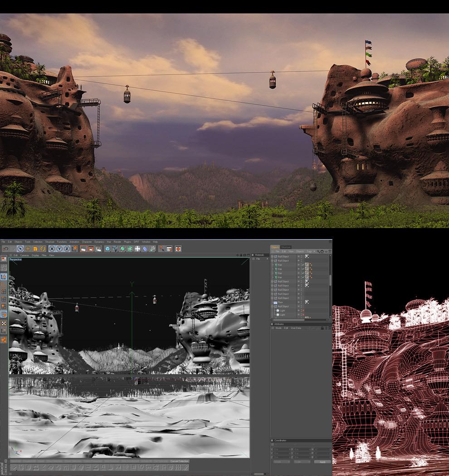Select the Live Selection arrow tool

(20, 249)
